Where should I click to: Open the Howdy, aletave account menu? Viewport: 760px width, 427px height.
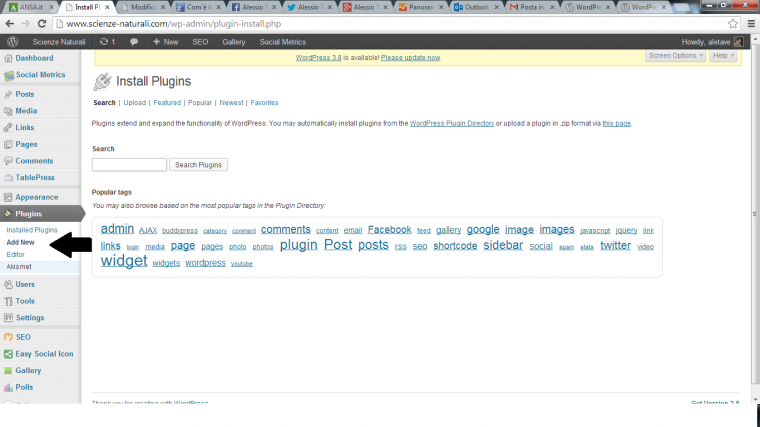712,42
